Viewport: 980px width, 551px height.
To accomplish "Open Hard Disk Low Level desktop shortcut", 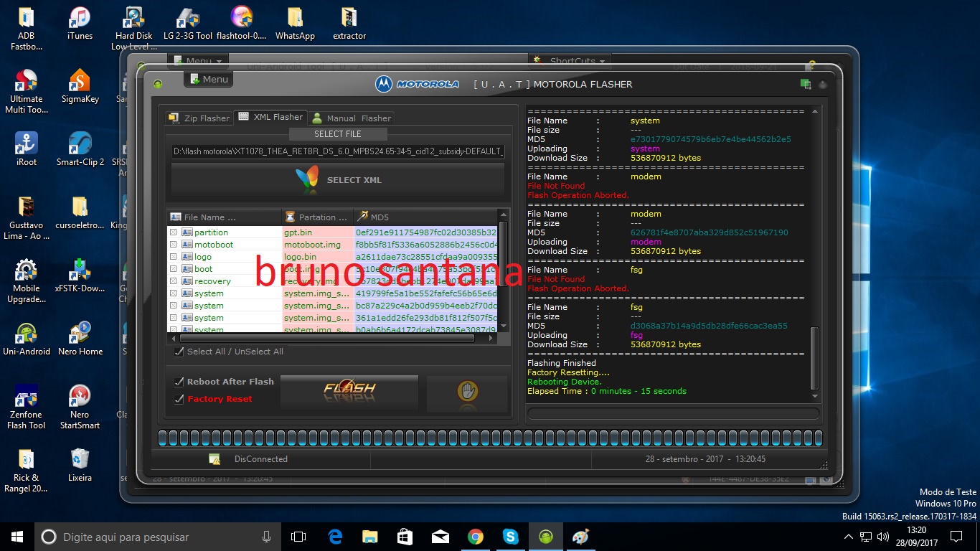I will [x=133, y=29].
